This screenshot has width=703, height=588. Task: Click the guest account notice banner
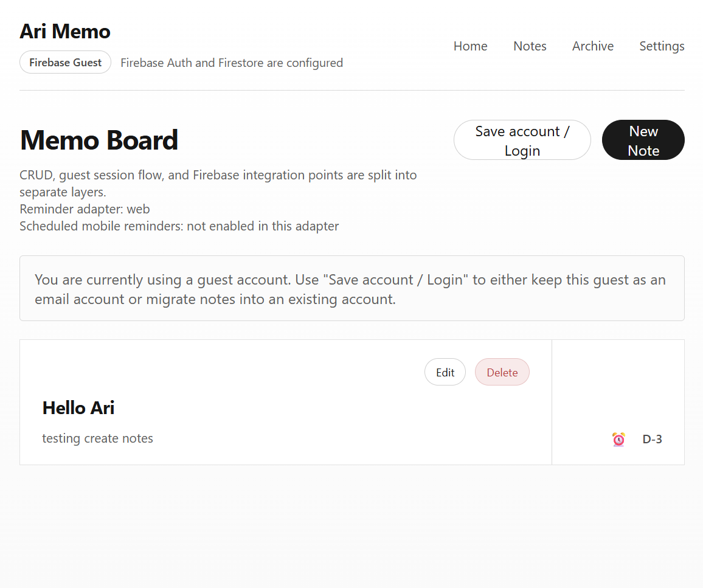pyautogui.click(x=351, y=289)
